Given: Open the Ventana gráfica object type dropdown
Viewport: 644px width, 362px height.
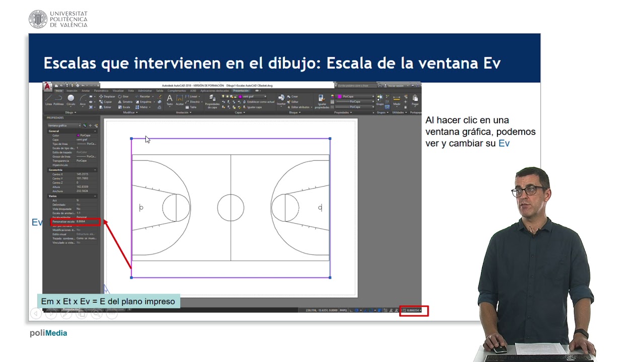Looking at the screenshot, I should tap(64, 126).
